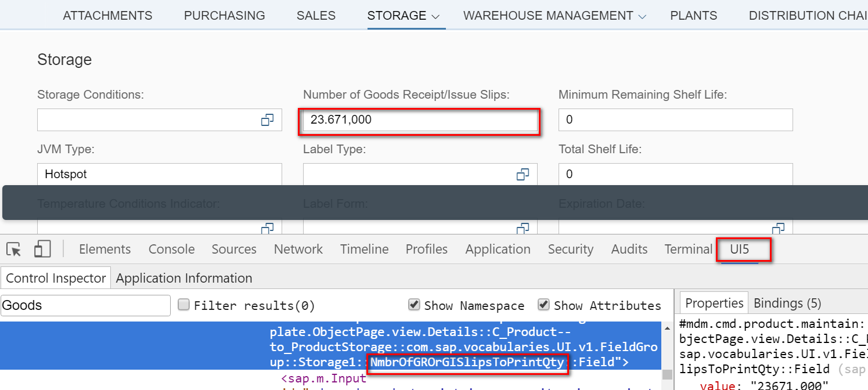Image resolution: width=868 pixels, height=390 pixels.
Task: Switch to the Security devtools tab
Action: coord(571,249)
